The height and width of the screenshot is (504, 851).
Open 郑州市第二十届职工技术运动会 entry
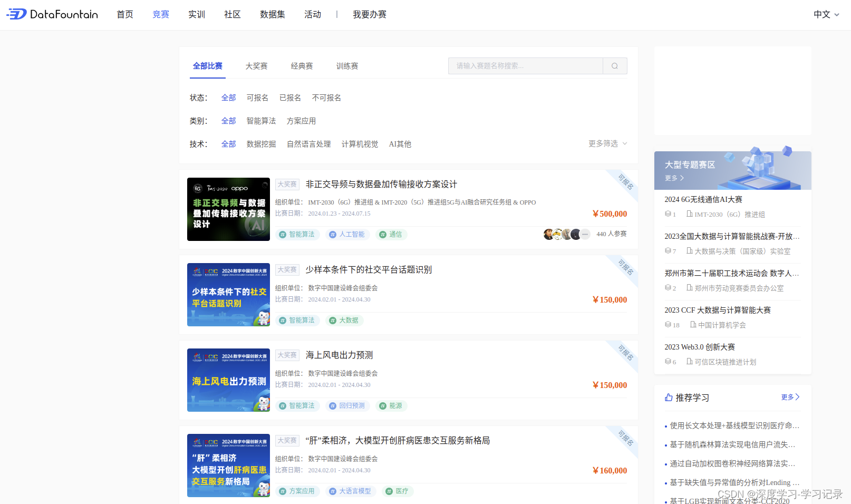(x=732, y=273)
